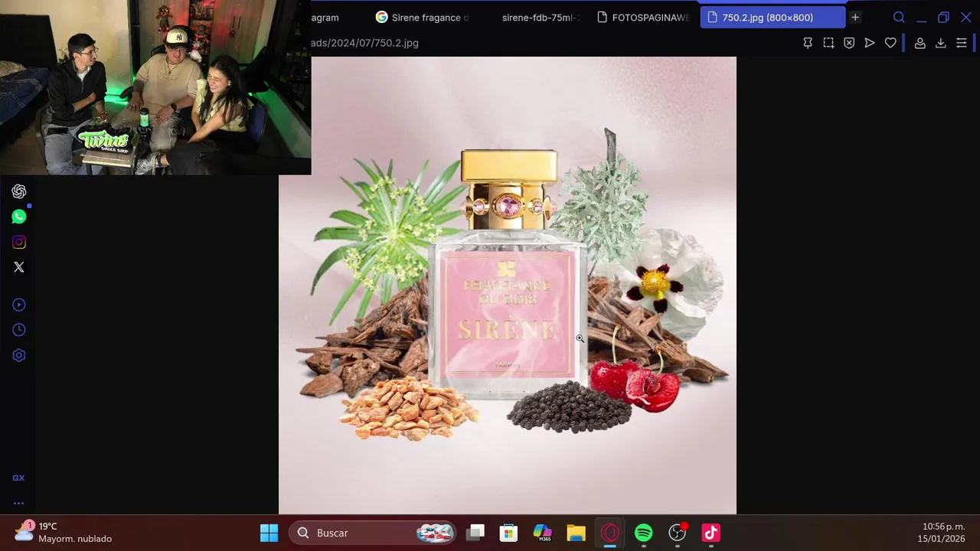Open the sidebar player icon
This screenshot has width=980, height=551.
19,305
